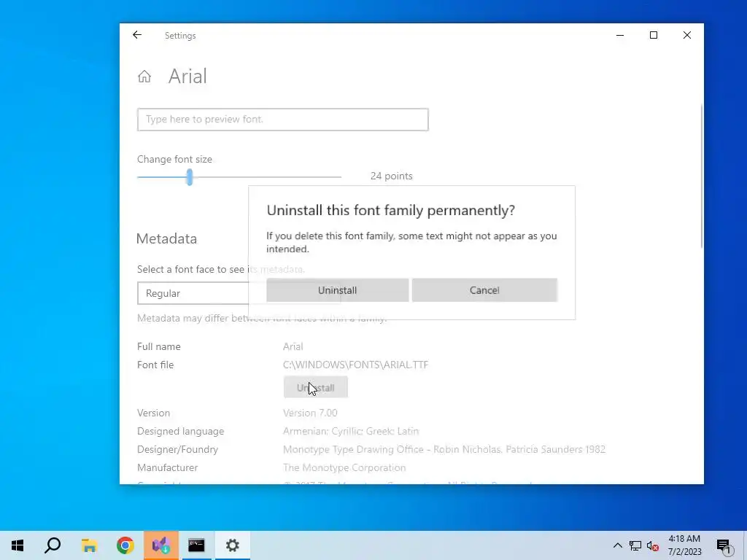Open the notification center icon
The width and height of the screenshot is (747, 560).
pos(724,546)
